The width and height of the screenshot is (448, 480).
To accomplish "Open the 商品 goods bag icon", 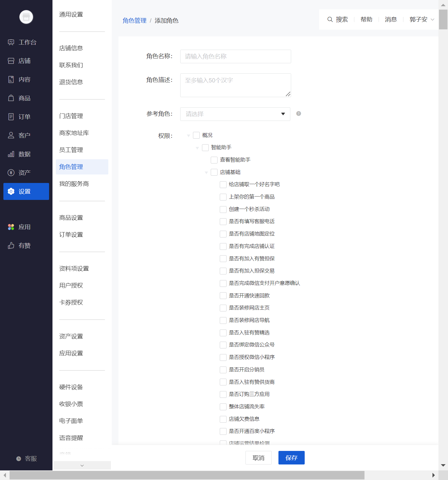I will pyautogui.click(x=11, y=98).
